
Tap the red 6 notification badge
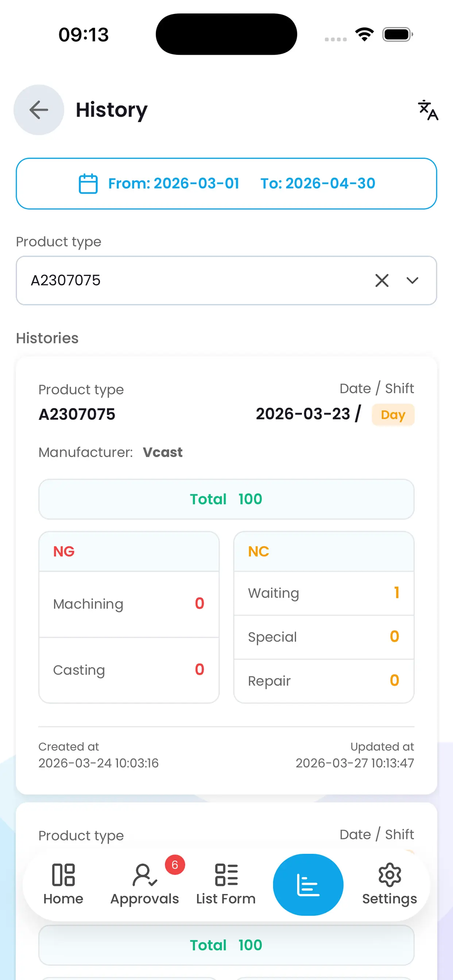(175, 865)
